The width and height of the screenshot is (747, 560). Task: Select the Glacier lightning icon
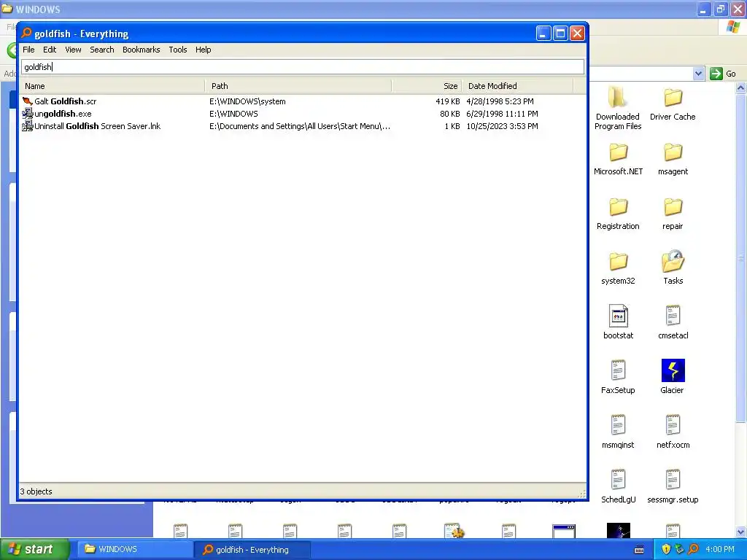click(673, 370)
